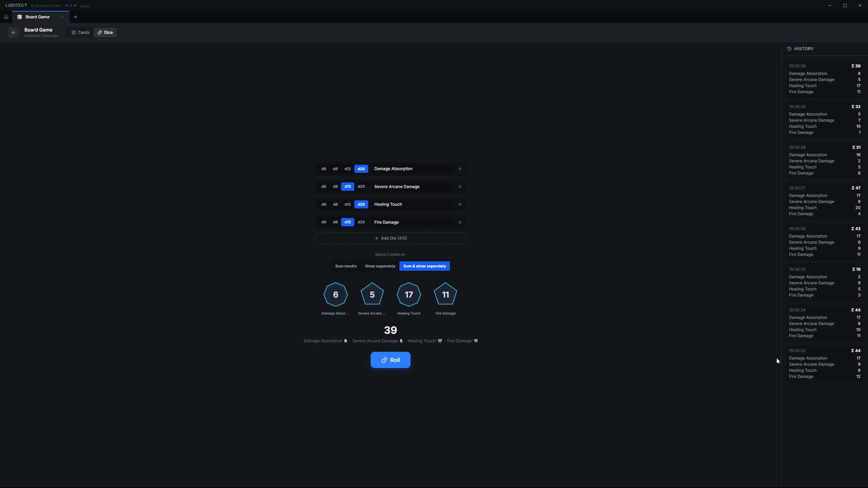Select history entry at 19:30:30

825,79
